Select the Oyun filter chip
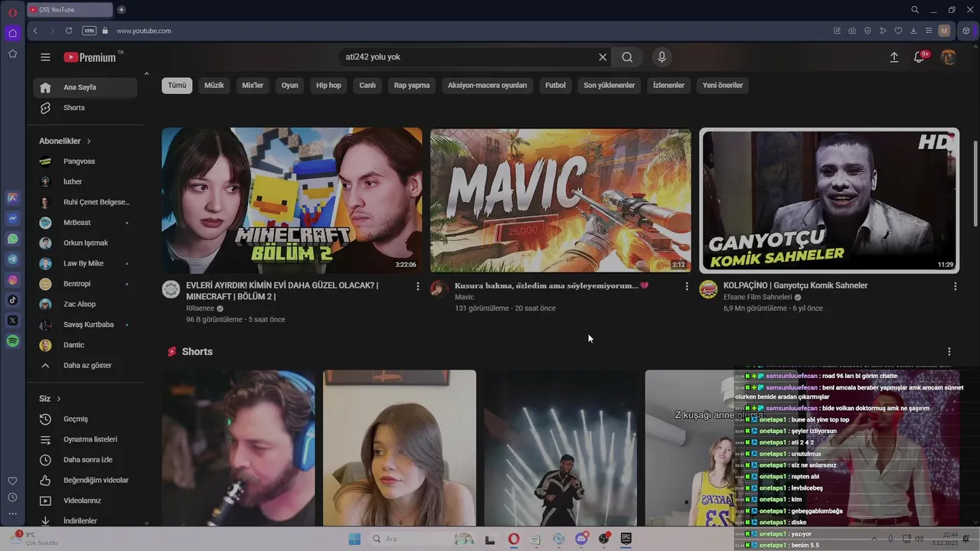Image resolution: width=980 pixels, height=551 pixels. click(x=289, y=86)
